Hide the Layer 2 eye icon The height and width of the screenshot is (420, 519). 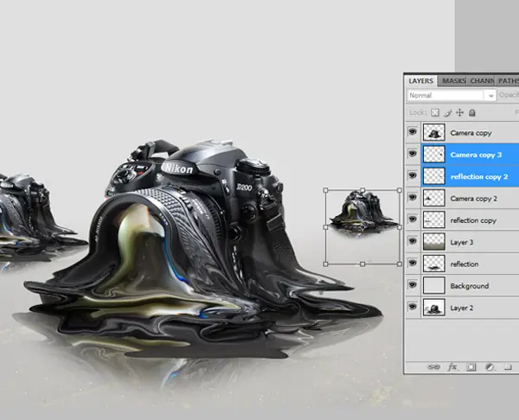click(413, 306)
